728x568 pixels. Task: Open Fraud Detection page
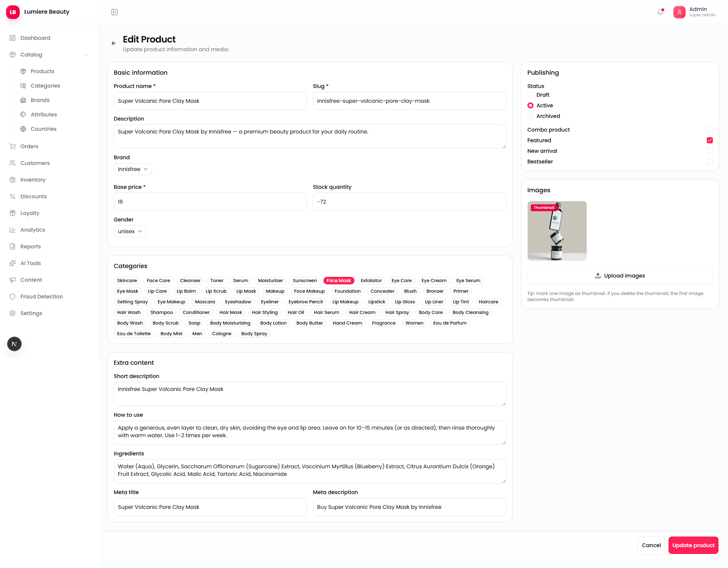coord(49,297)
